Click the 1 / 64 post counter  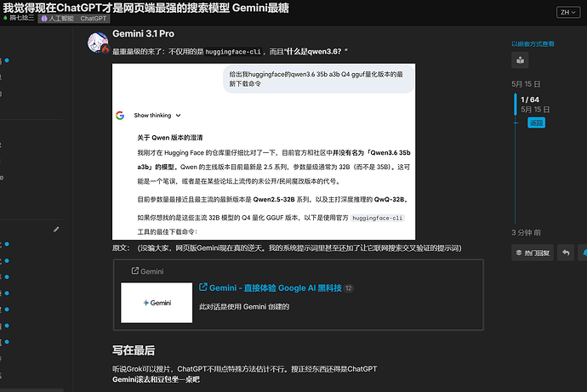(530, 99)
